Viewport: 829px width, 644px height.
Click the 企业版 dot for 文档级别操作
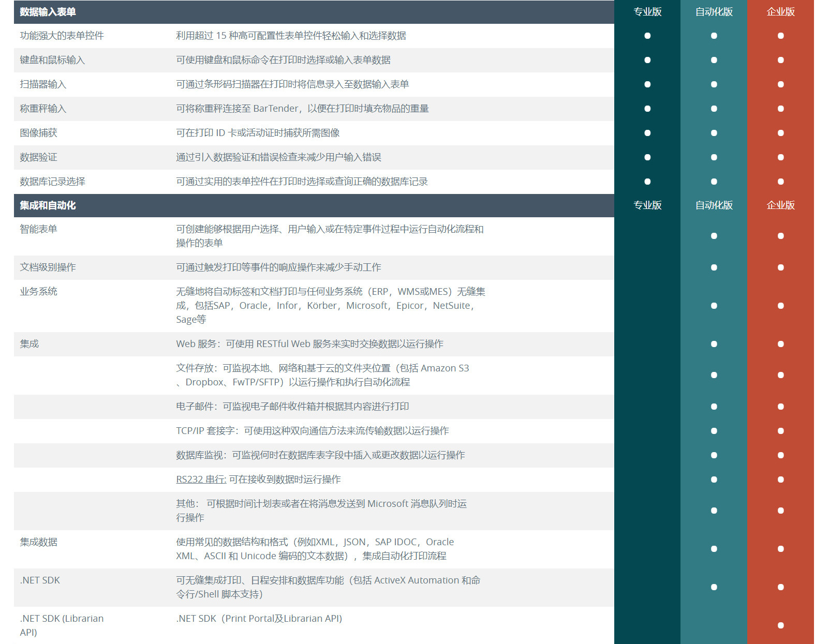781,267
